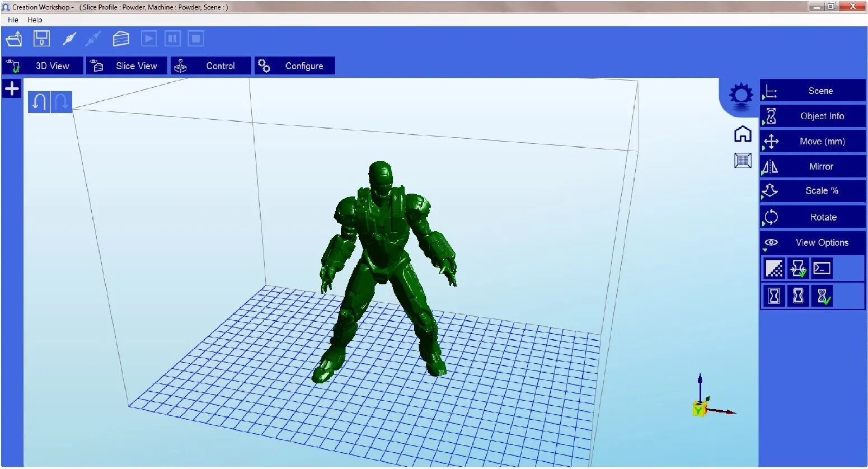868x469 pixels.
Task: Open the Configure tab
Action: [295, 65]
